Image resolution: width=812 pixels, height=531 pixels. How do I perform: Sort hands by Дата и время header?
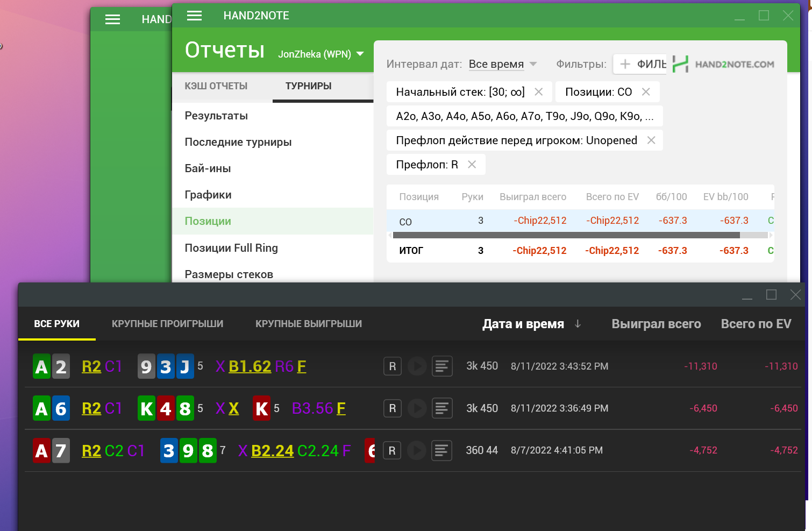pyautogui.click(x=523, y=324)
